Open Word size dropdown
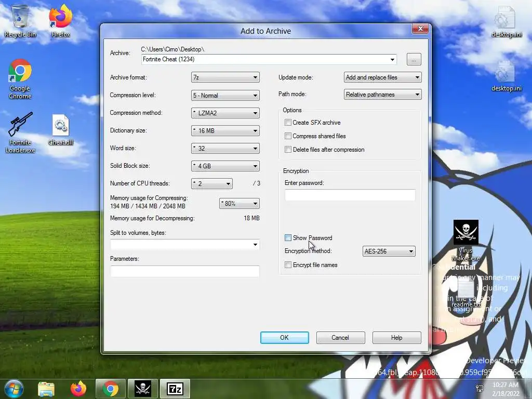This screenshot has width=532, height=399. pos(225,148)
